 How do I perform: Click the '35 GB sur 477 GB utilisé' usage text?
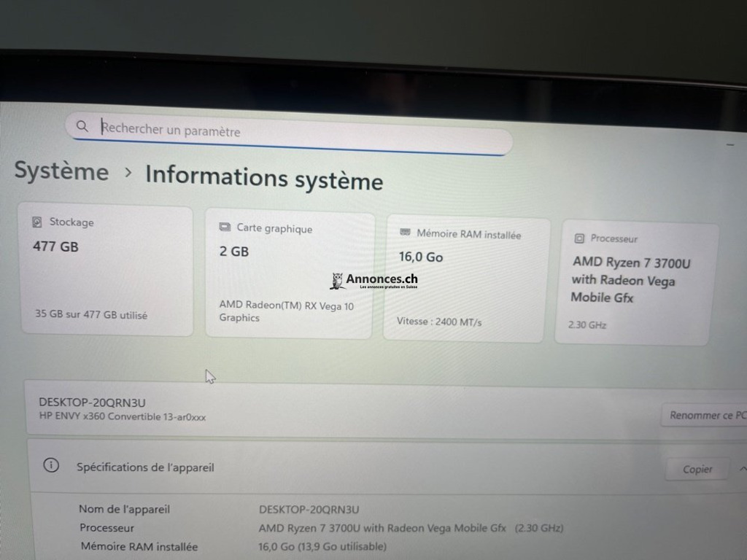91,315
